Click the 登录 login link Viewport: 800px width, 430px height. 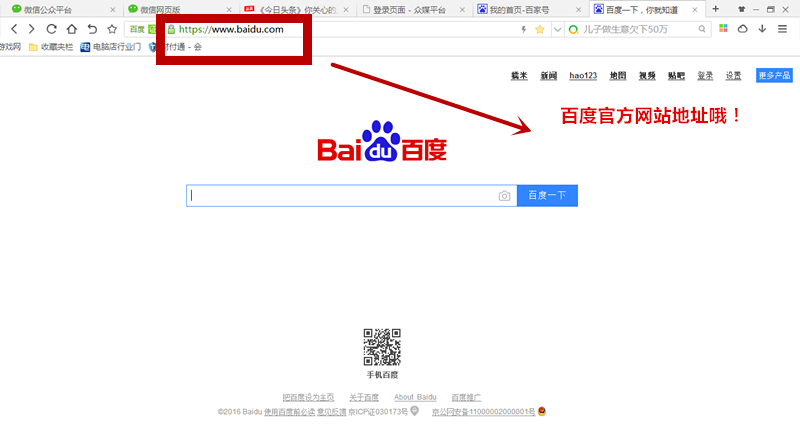(705, 75)
